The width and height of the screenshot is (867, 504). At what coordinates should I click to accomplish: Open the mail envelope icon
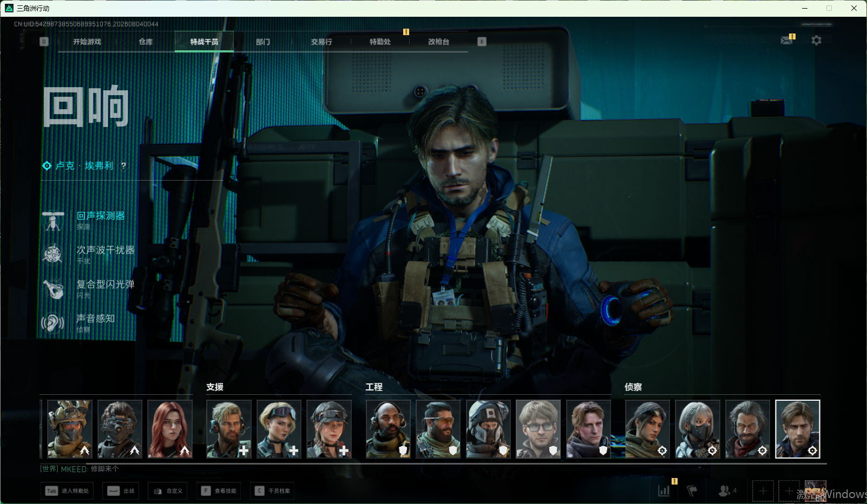coord(787,40)
